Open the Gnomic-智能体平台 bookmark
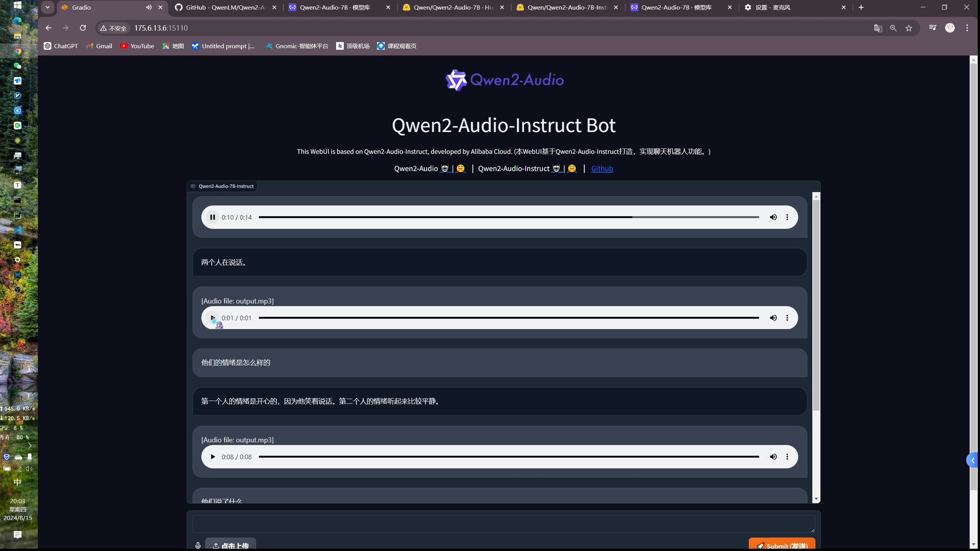This screenshot has width=980, height=551. 297,46
